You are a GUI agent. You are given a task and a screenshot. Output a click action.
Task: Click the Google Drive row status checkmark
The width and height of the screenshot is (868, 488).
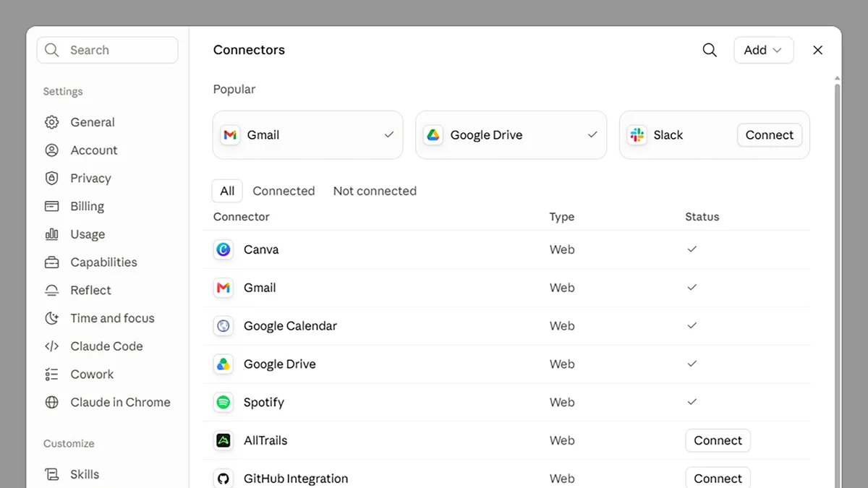point(692,364)
